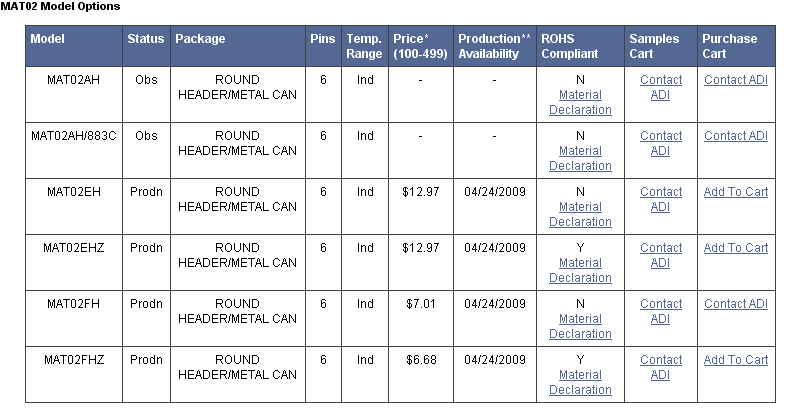Open Material Declaration for MAT02EH
The height and width of the screenshot is (413, 789).
coord(580,214)
